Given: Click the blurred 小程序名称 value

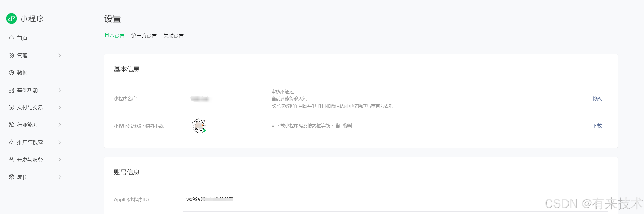Looking at the screenshot, I should point(200,99).
